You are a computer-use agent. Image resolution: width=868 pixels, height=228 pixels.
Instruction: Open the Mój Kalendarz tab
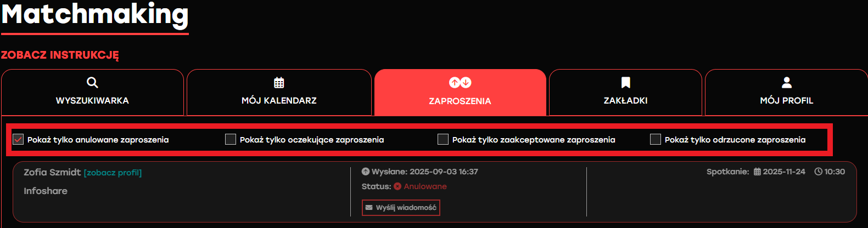[x=279, y=92]
